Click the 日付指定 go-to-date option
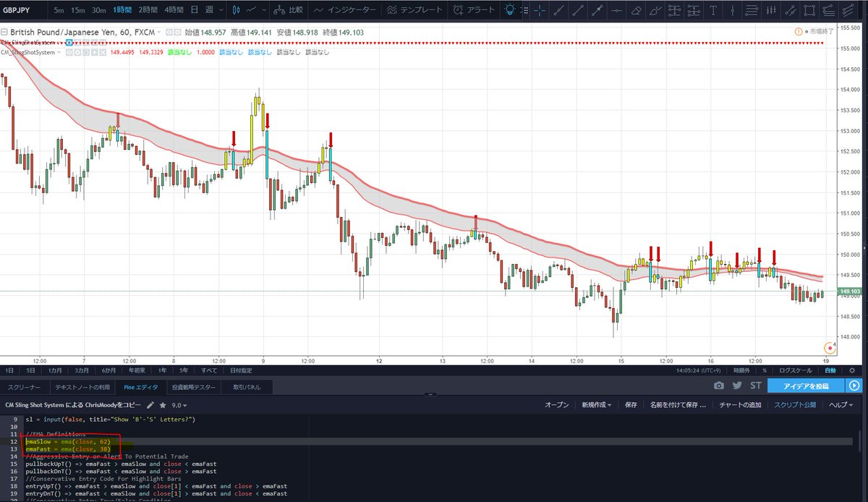The image size is (868, 502). pos(242,369)
